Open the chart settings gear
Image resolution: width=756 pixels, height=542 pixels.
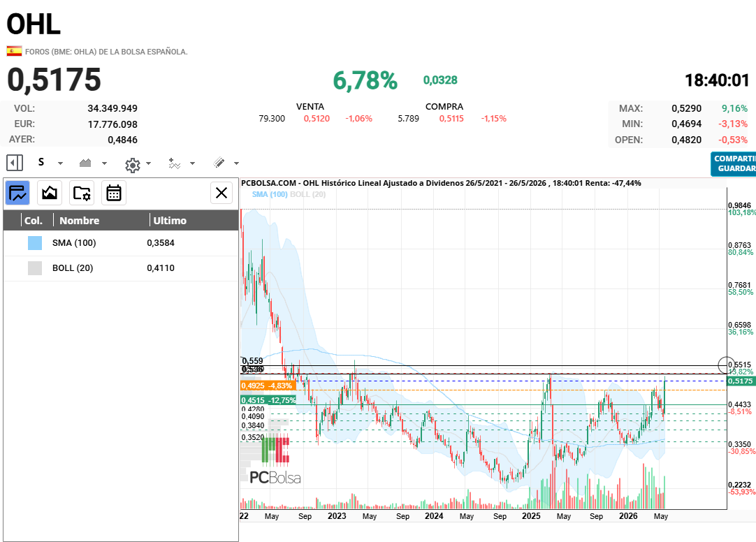click(133, 166)
